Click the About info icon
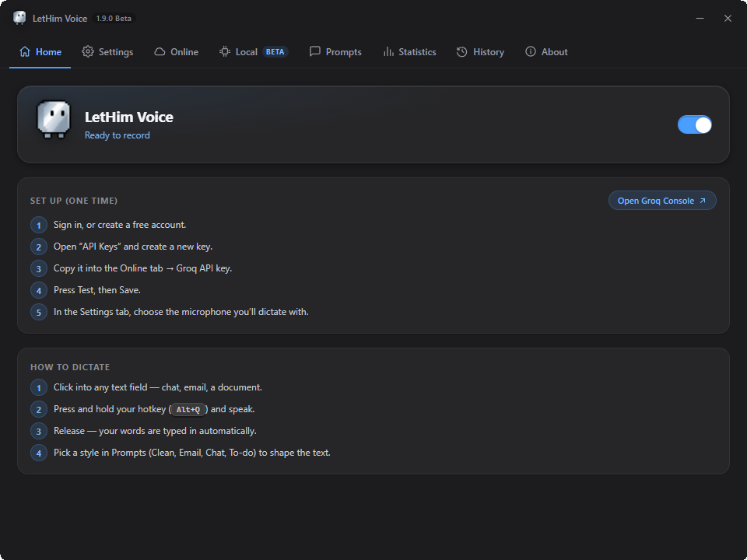 530,52
